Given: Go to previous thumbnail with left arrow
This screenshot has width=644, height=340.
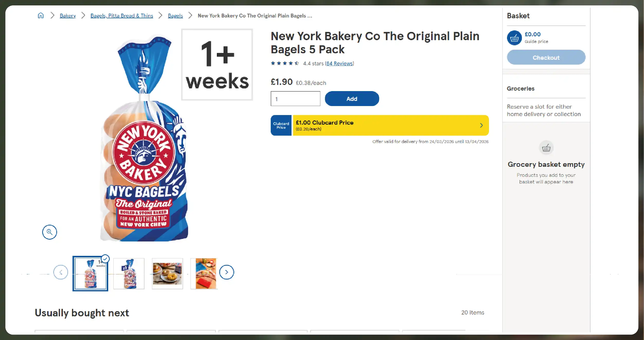Looking at the screenshot, I should (61, 272).
